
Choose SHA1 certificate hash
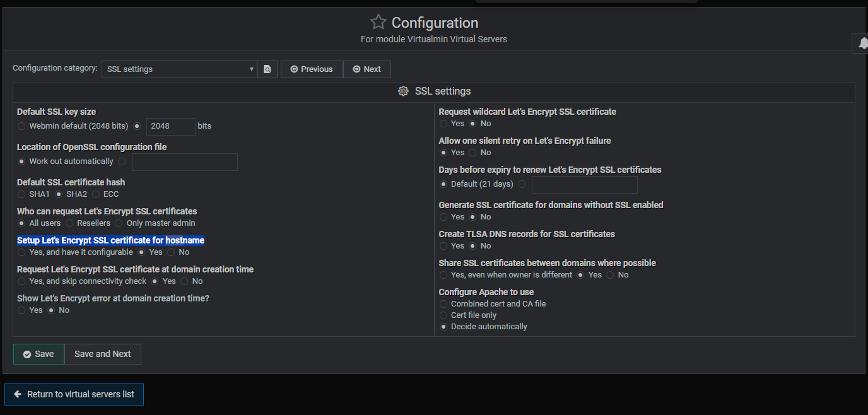(21, 194)
